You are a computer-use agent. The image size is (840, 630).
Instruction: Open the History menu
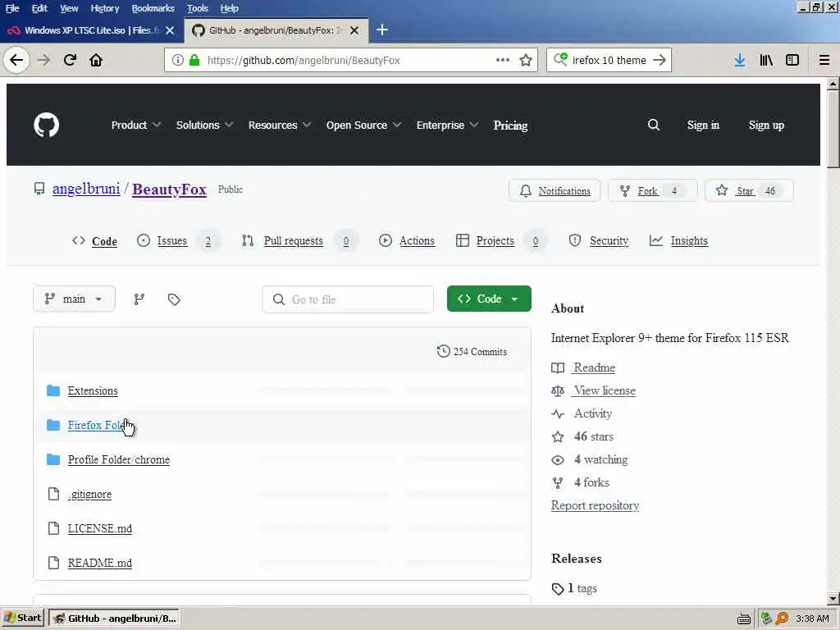pos(104,8)
